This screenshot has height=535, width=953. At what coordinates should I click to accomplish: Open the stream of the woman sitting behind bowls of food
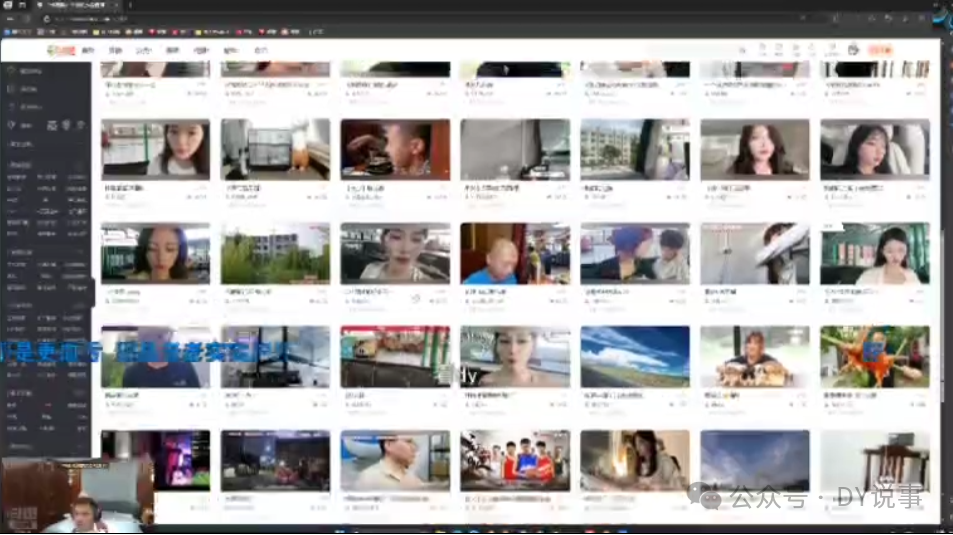755,357
